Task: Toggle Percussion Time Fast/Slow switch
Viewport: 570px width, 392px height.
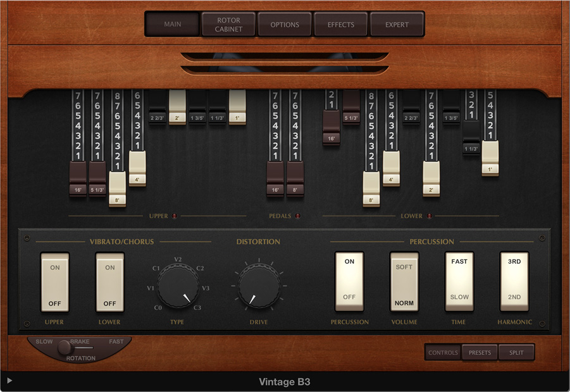Action: tap(459, 282)
